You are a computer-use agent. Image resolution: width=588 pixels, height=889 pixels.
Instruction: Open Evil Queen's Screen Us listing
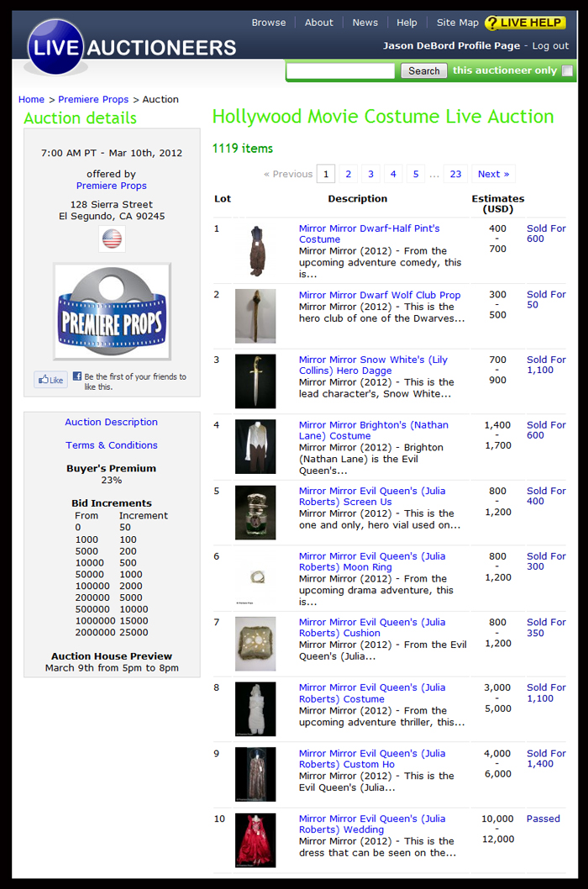[x=372, y=496]
